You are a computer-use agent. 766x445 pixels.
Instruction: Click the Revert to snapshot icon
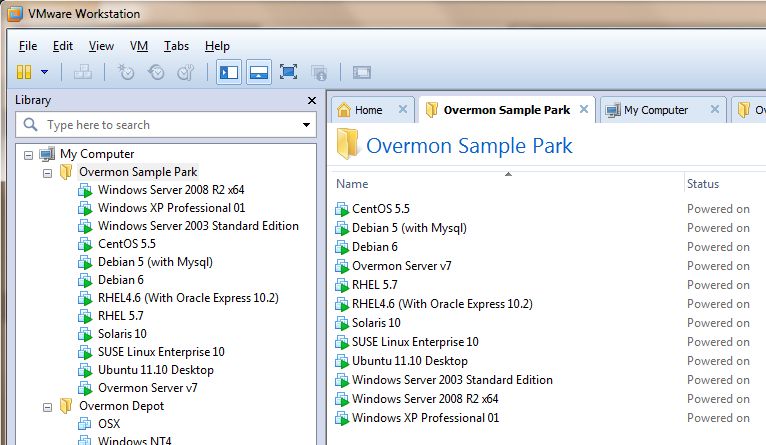point(156,72)
